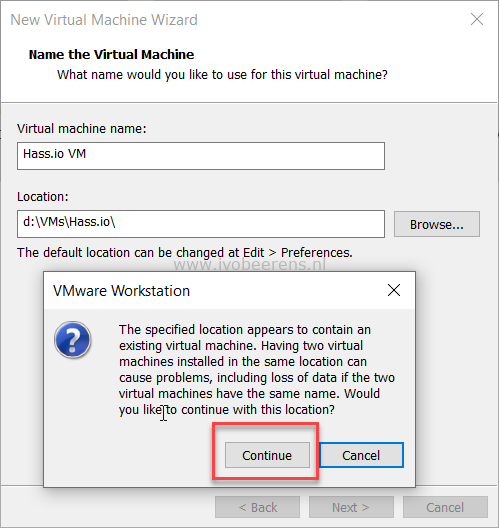Click the www.ivobeerens.nl watermark text

coord(250,265)
